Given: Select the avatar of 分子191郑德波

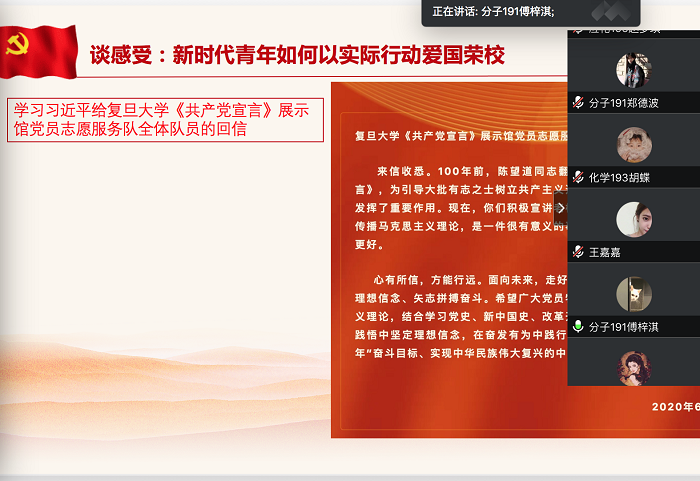Looking at the screenshot, I should tap(633, 70).
